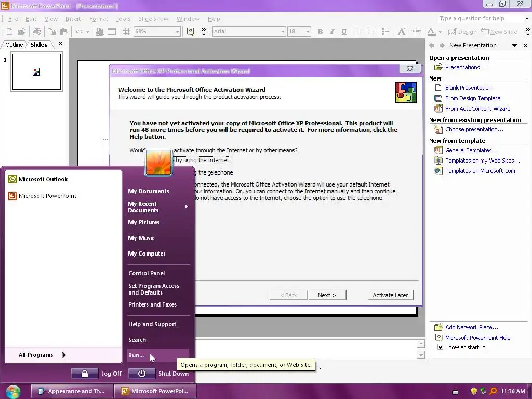Click the Bullets list icon

click(386, 32)
